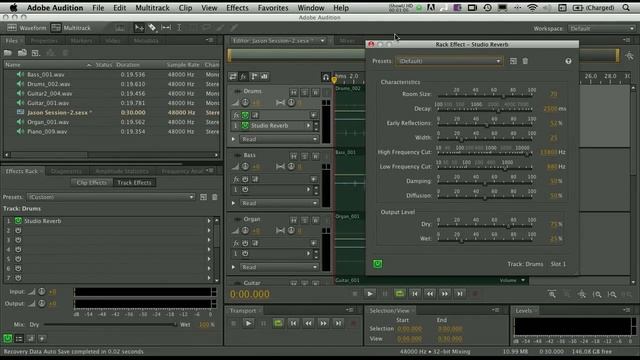Image resolution: width=640 pixels, height=360 pixels.
Task: Expand Drums track automation lanes
Action: coord(233,139)
